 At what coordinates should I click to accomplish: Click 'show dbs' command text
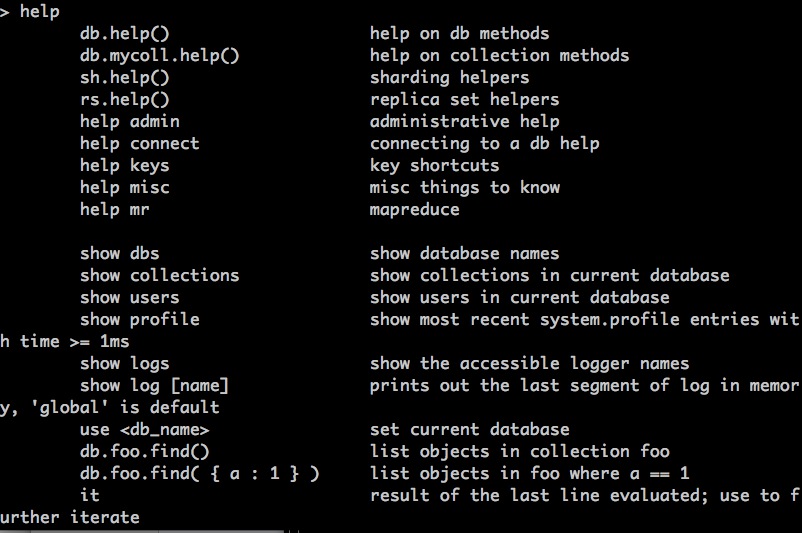point(119,253)
